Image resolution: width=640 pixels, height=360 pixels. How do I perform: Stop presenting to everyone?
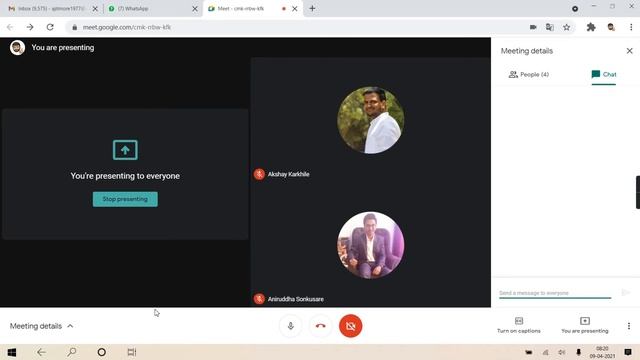point(125,199)
